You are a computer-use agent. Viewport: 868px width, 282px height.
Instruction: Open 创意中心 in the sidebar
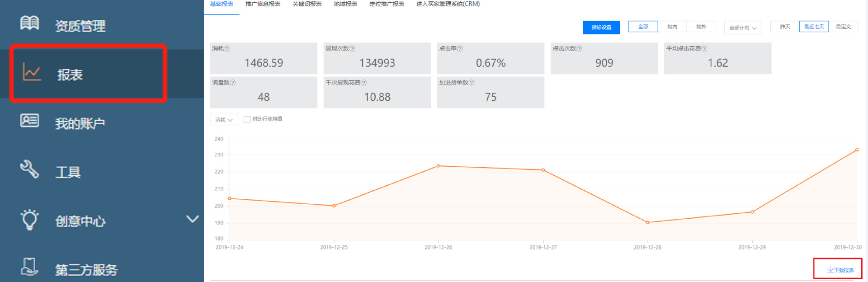tap(80, 221)
